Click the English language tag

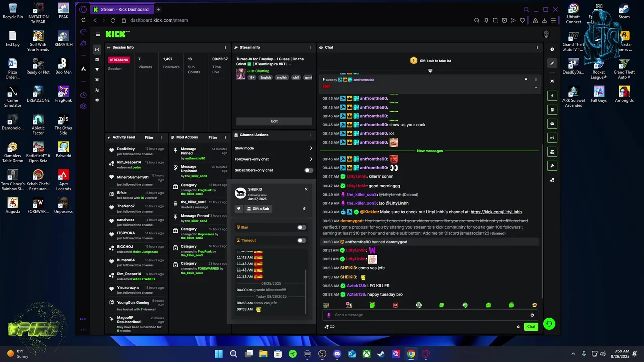(x=266, y=78)
